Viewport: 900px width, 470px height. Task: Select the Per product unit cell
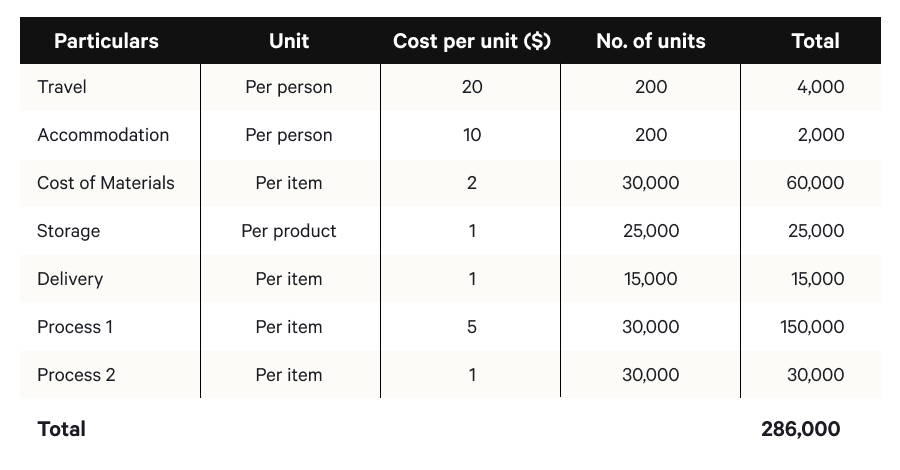click(289, 231)
